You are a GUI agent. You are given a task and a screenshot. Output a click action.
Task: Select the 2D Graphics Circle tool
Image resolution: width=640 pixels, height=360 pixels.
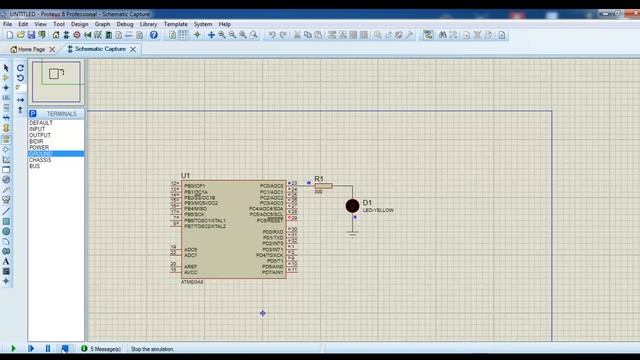point(6,231)
